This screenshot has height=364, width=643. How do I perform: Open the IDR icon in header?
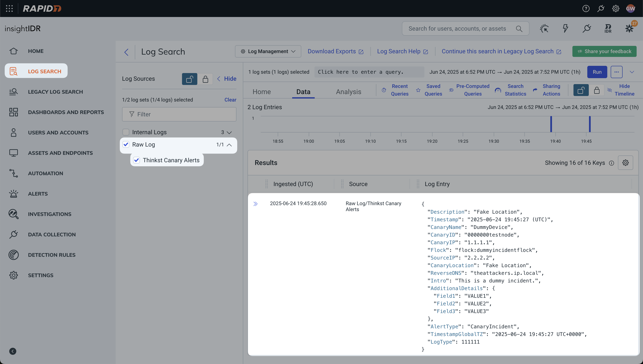[608, 28]
